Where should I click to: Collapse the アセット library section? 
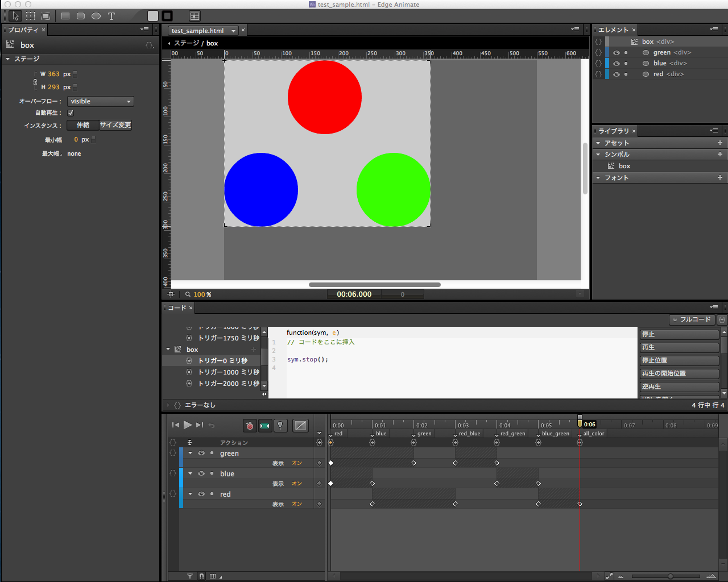point(598,143)
